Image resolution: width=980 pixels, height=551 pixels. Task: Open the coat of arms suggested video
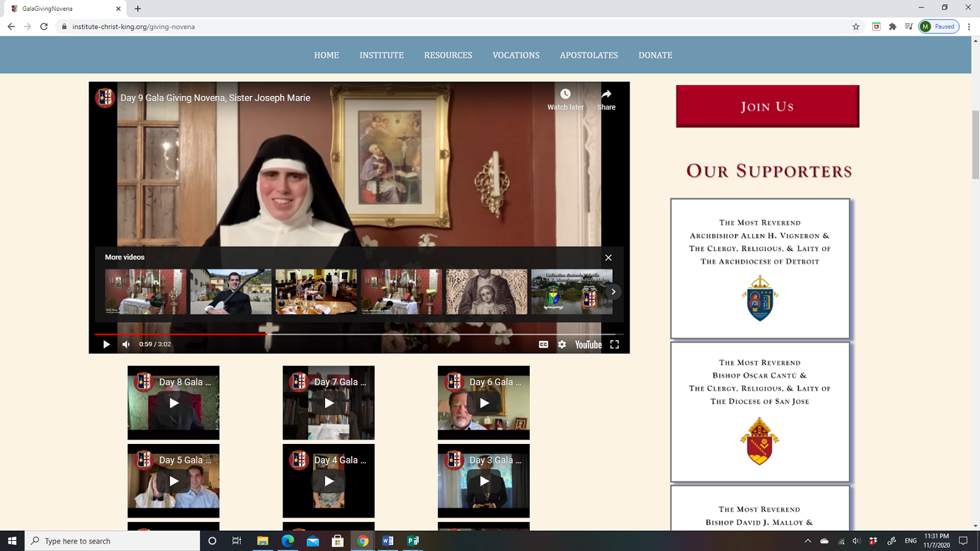point(572,292)
